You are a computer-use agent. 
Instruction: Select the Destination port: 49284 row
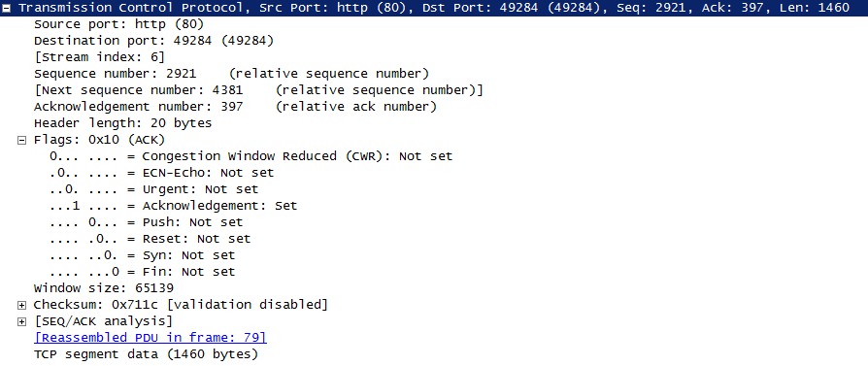tap(153, 41)
